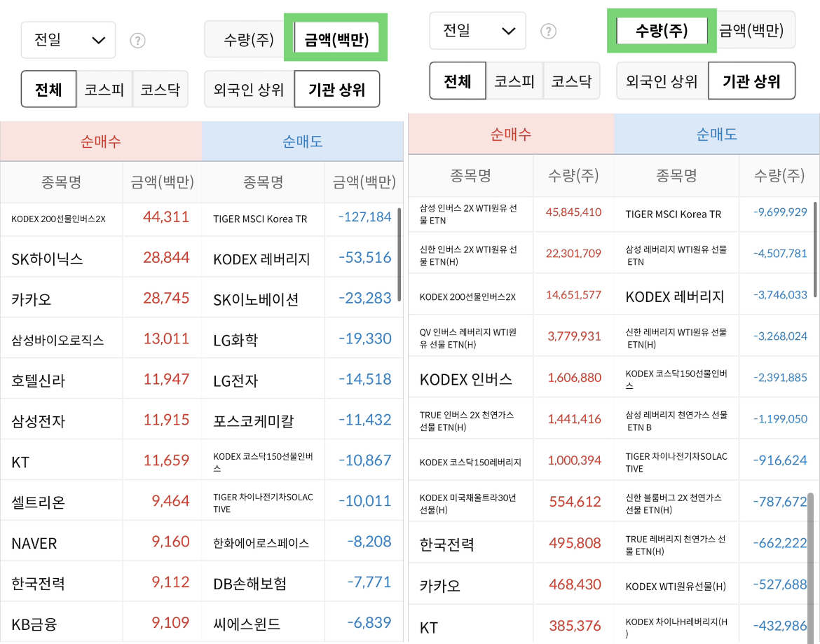Select 수량(주) toggle in the left screenshot
Screen dimensions: 820x644
coord(248,40)
